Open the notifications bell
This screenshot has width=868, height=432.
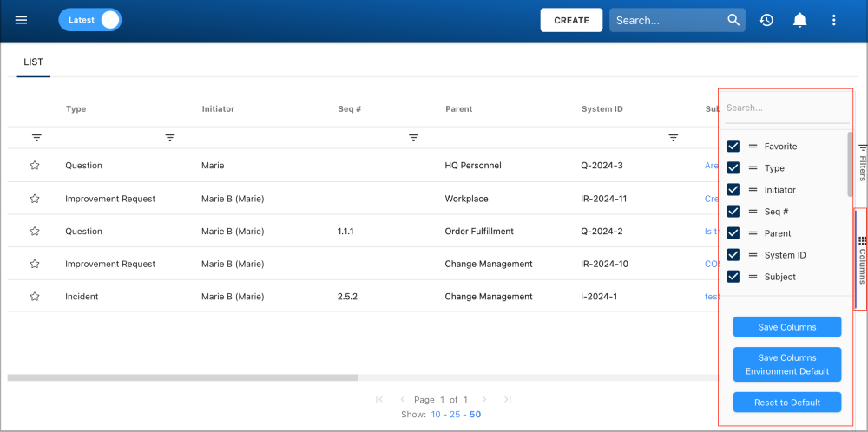click(799, 21)
